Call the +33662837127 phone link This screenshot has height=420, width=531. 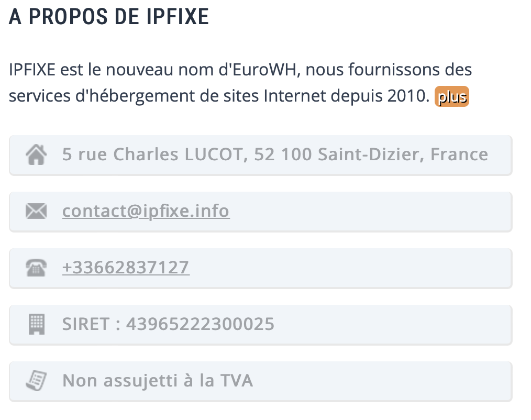[x=126, y=268]
